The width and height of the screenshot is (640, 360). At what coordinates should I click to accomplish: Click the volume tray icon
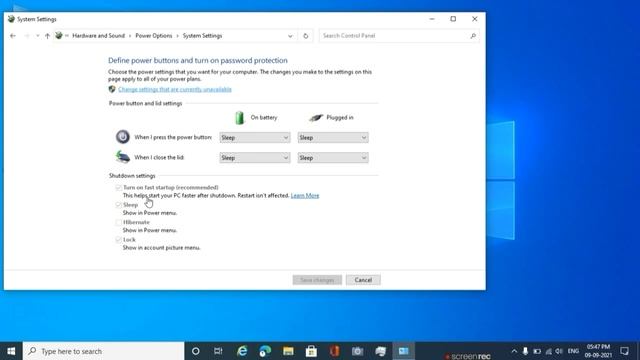click(x=559, y=351)
